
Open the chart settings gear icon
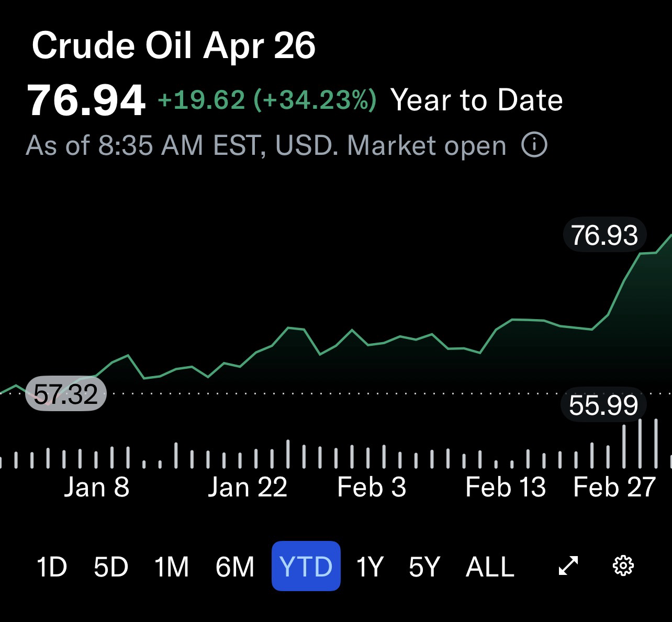[x=623, y=566]
